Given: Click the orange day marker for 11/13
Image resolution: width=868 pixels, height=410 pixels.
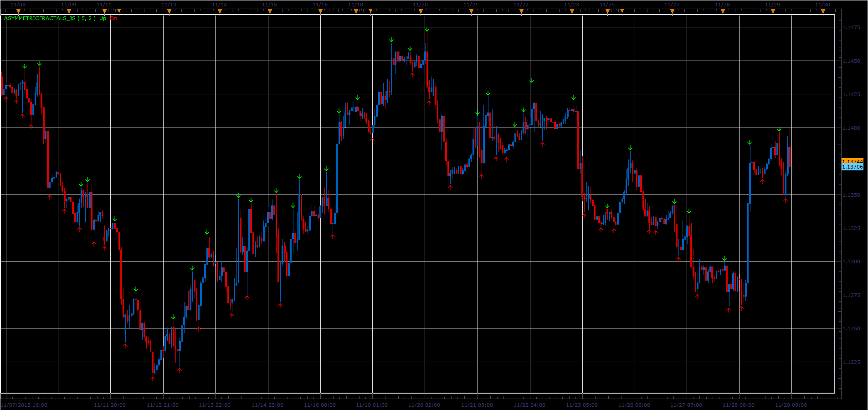Looking at the screenshot, I should 169,11.
